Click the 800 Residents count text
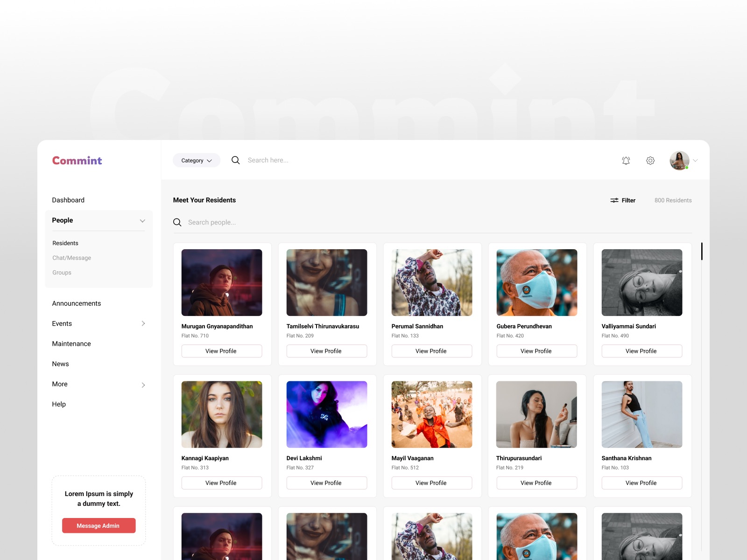 pos(673,200)
